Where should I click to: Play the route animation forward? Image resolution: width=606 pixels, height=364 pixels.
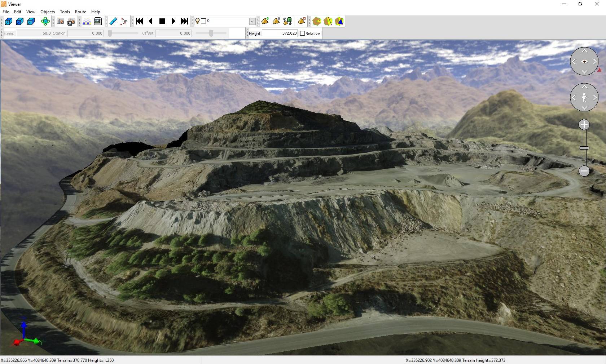173,21
